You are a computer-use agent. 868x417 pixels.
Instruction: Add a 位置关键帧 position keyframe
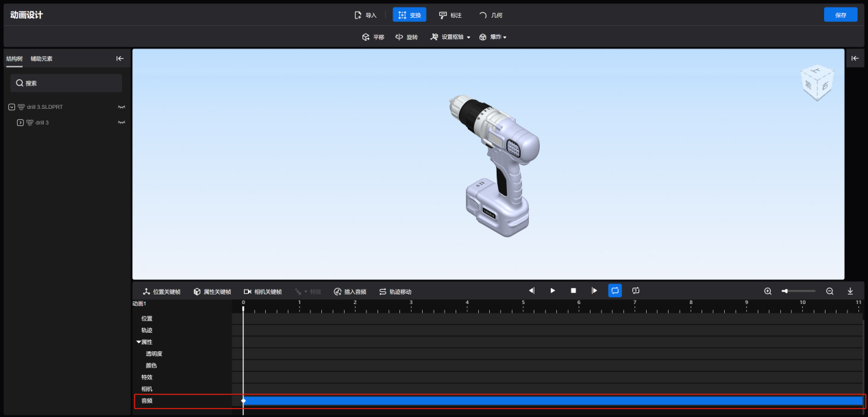(162, 292)
